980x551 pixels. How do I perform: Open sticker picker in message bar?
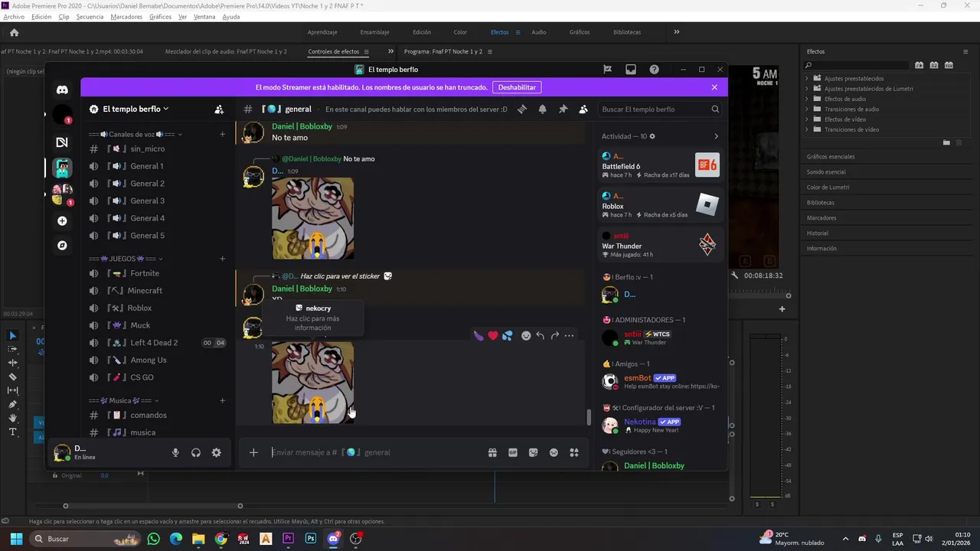click(x=534, y=453)
